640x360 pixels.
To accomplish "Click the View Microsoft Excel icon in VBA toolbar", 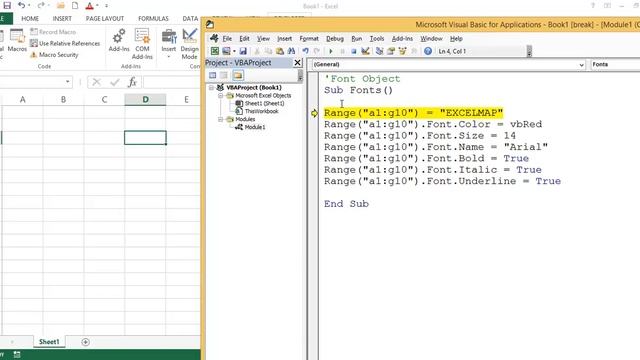I will [x=215, y=51].
